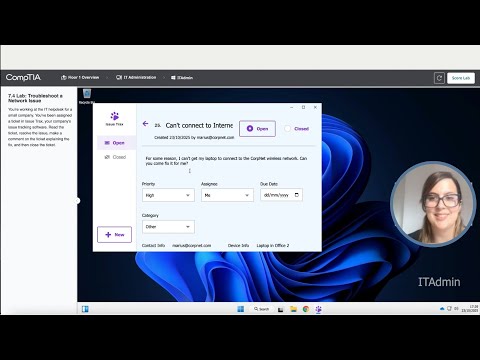This screenshot has height=360, width=480.
Task: Collapse the lab instructions panel handle
Action: point(77,201)
